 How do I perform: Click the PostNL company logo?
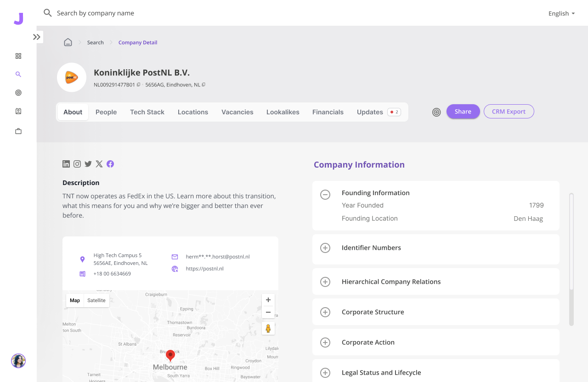72,78
